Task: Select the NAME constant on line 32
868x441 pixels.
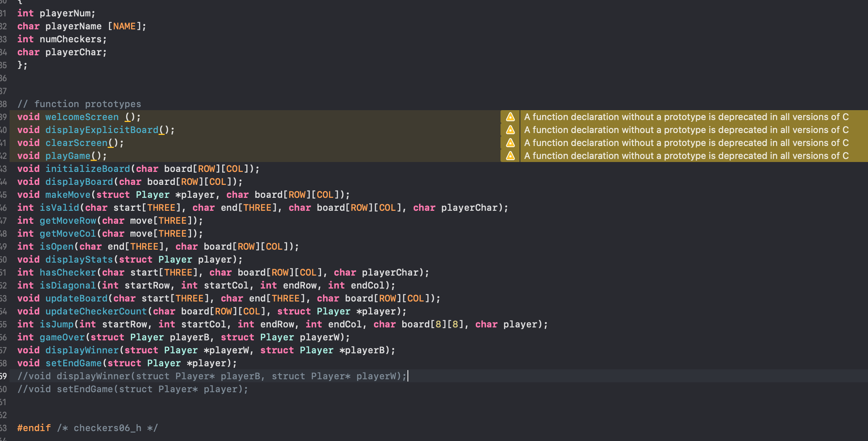Action: (124, 26)
